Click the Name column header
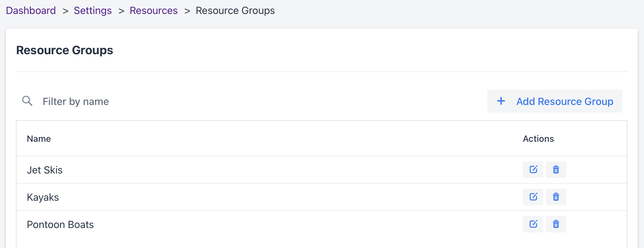Screen dimensions: 644x248 (x=39, y=139)
